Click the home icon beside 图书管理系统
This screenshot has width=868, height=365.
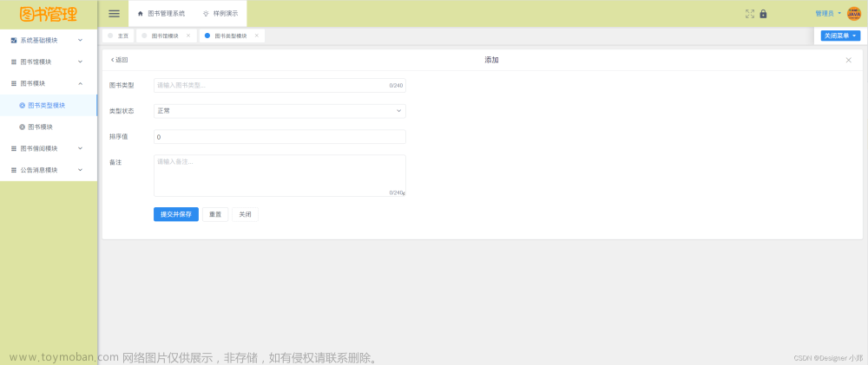point(140,13)
